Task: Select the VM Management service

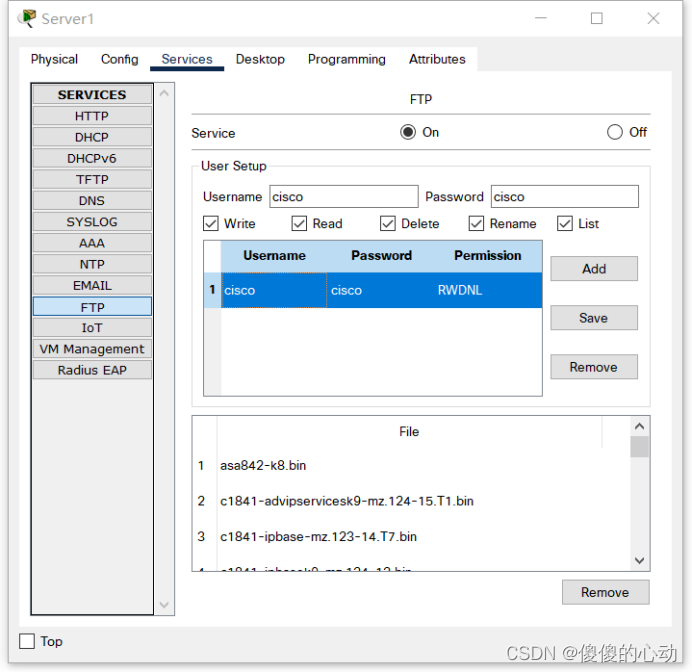Action: pyautogui.click(x=92, y=349)
